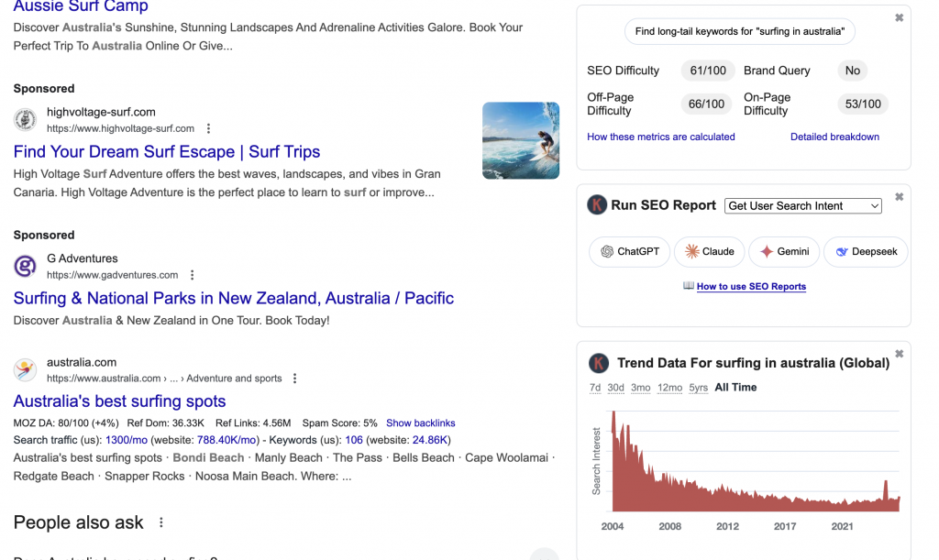Open the three-dot menu for highvoltage-surf.com

[208, 128]
